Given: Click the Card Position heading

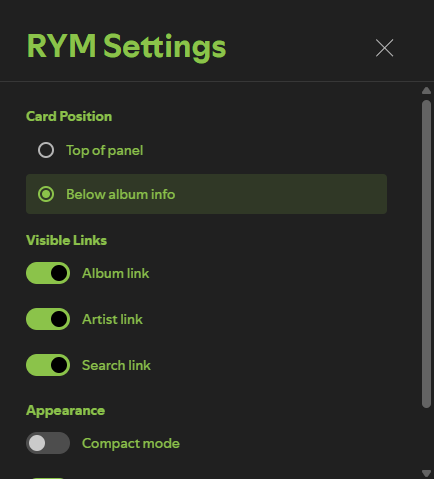Looking at the screenshot, I should (x=69, y=116).
